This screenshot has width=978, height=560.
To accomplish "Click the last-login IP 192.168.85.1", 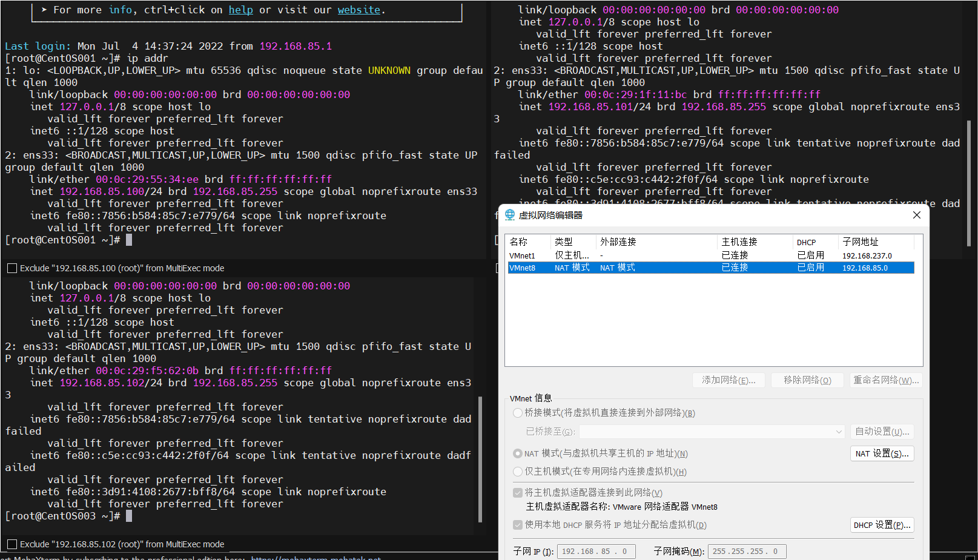I will pos(296,46).
